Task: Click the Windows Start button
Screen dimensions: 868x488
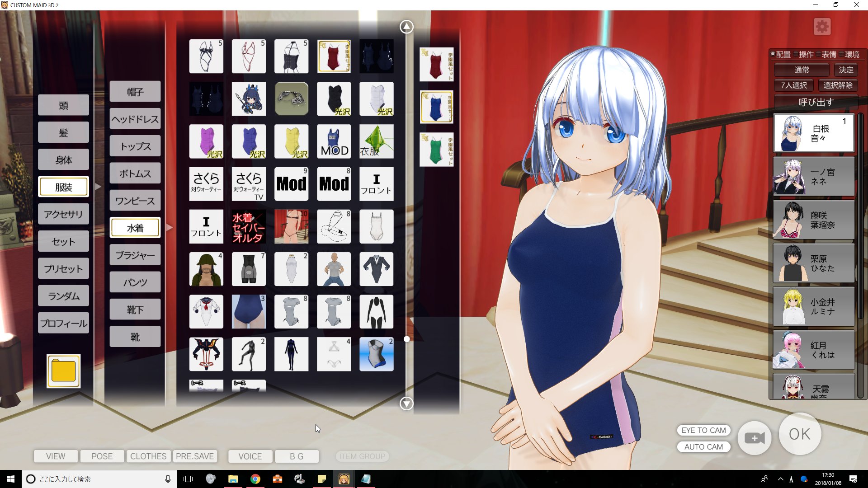Action: coord(11,479)
